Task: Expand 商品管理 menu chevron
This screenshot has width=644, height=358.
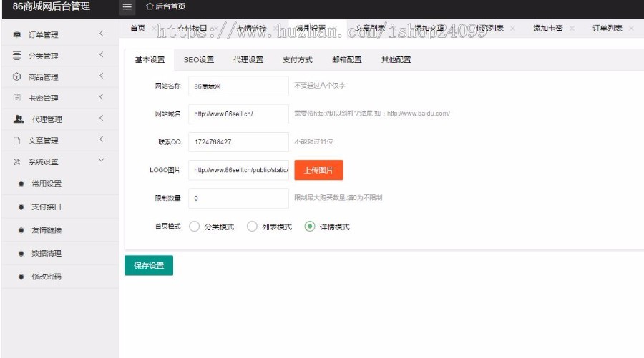Action: tap(102, 76)
